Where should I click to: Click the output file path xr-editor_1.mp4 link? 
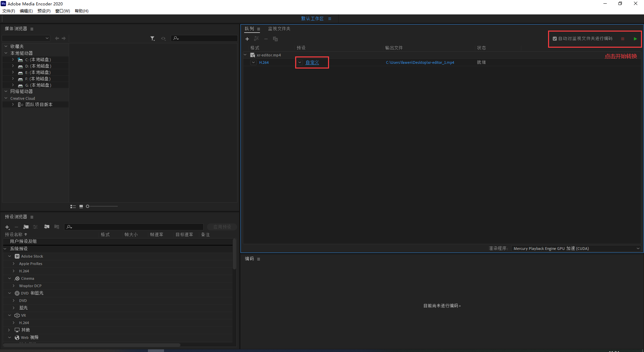420,62
